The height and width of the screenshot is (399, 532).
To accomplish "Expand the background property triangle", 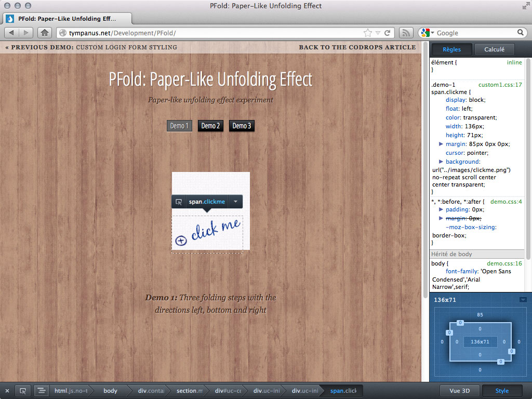I will click(x=441, y=162).
